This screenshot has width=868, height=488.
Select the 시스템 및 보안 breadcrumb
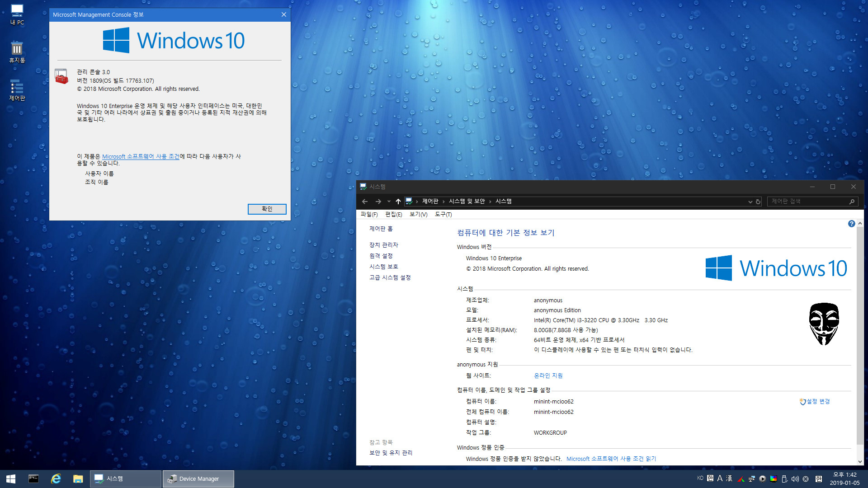467,201
